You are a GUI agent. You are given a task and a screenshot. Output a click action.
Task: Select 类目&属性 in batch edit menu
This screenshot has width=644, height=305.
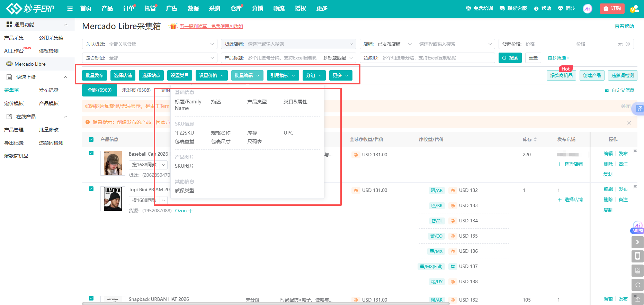(295, 102)
